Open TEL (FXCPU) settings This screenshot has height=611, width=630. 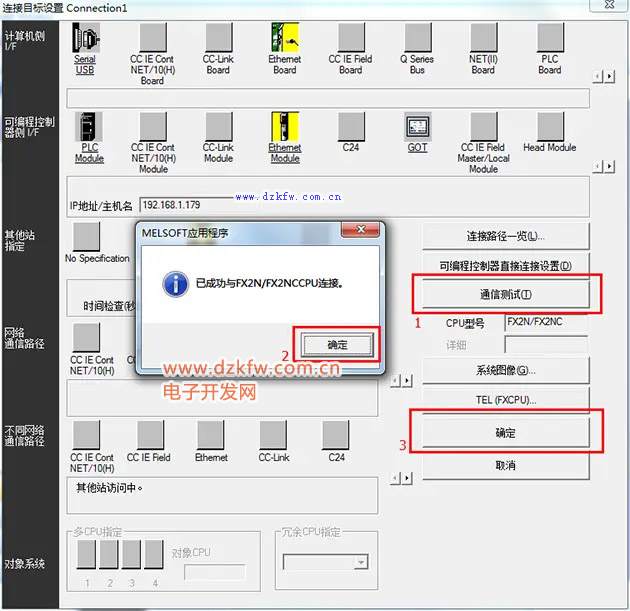point(505,400)
